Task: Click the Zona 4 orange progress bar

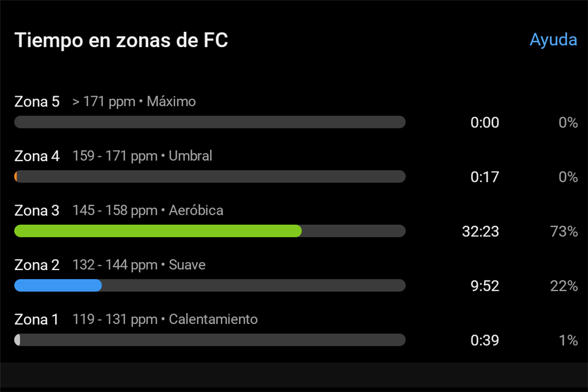Action: tap(210, 176)
